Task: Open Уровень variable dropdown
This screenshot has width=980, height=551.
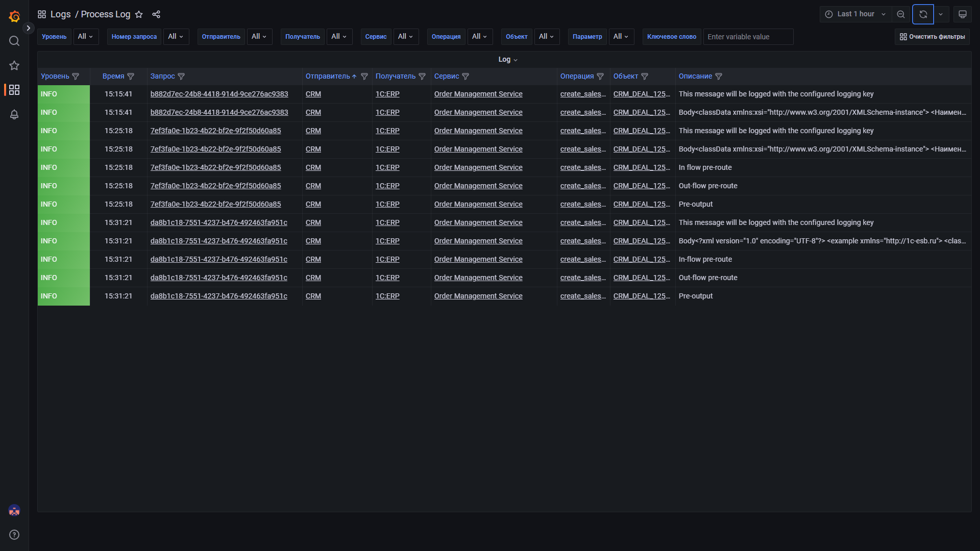Action: (86, 37)
